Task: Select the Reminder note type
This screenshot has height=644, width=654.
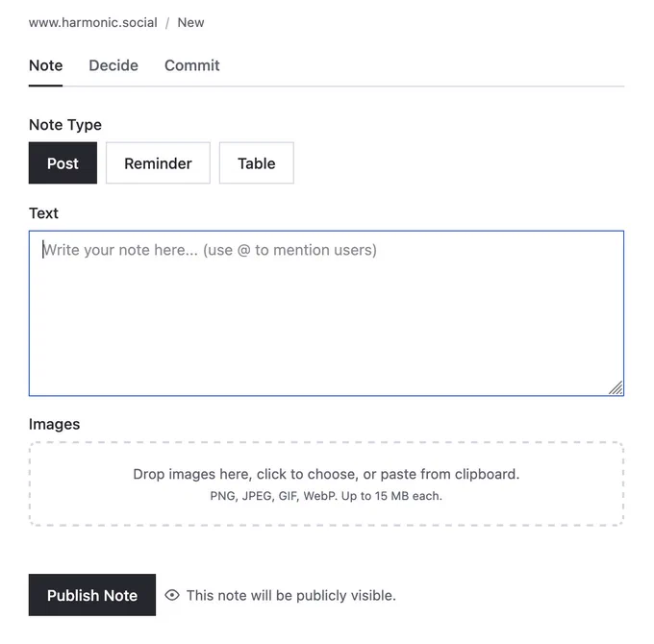Action: [x=158, y=163]
